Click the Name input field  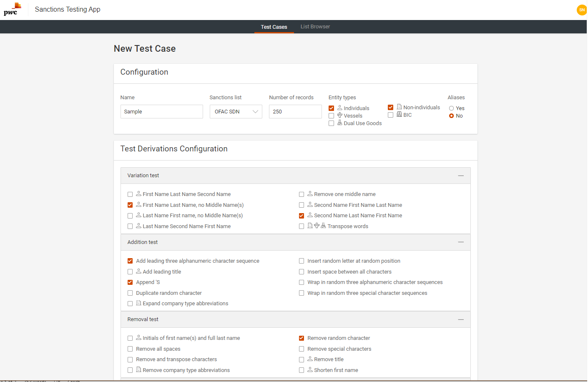click(x=161, y=112)
